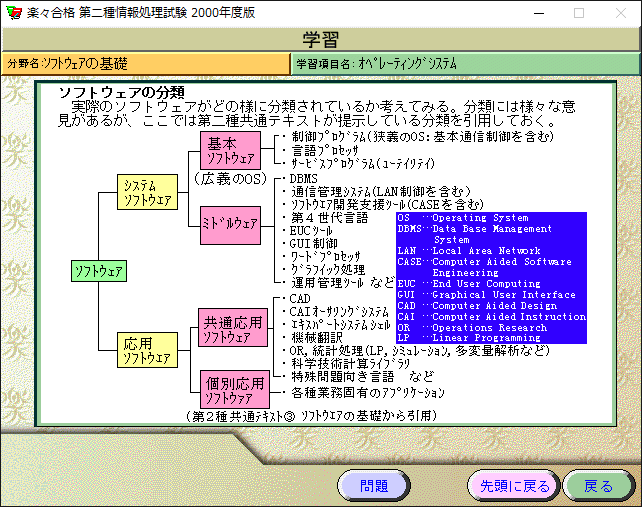Click the End User Computing glossary line
Screen dimensions: 642x507
[469, 284]
